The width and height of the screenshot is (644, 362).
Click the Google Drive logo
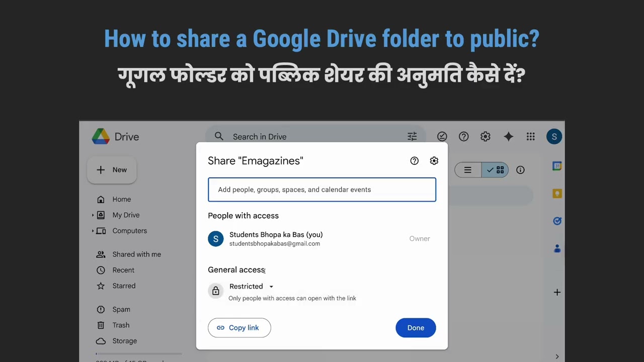[x=101, y=136]
